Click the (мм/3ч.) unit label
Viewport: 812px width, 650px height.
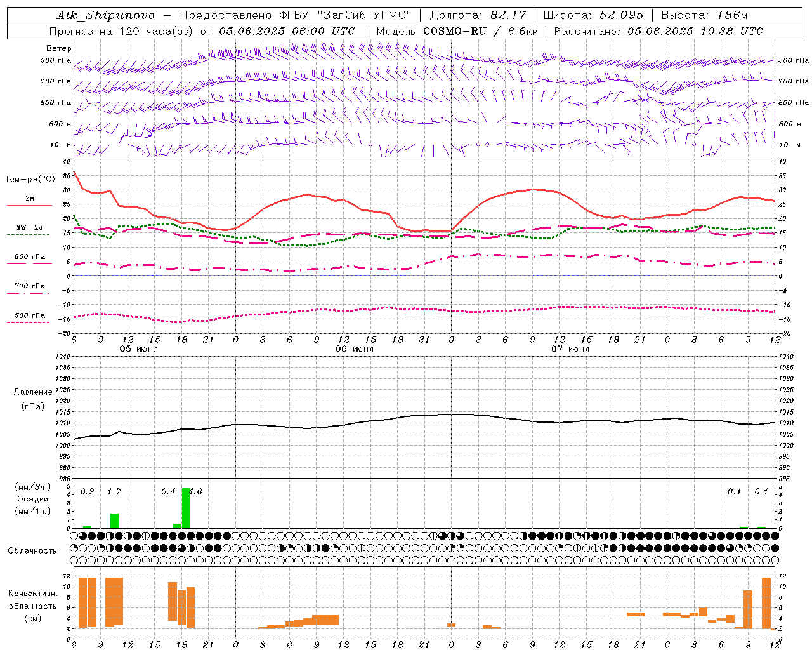(32, 487)
